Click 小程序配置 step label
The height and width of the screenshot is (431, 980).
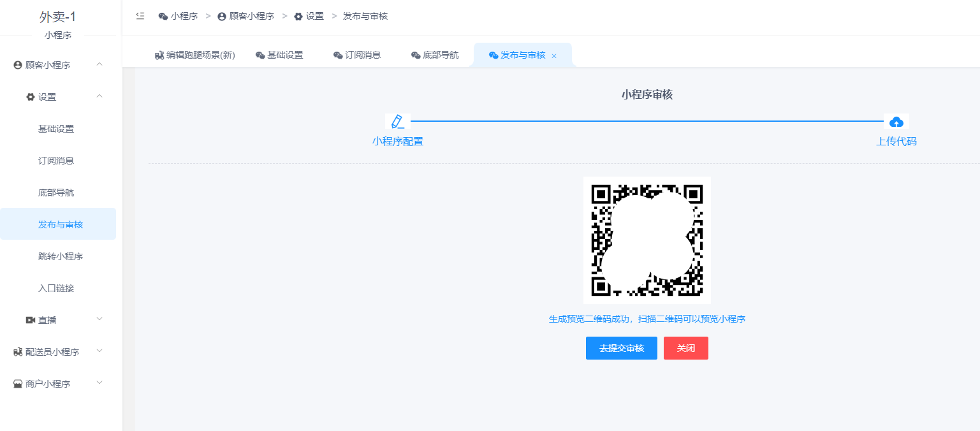(x=398, y=142)
